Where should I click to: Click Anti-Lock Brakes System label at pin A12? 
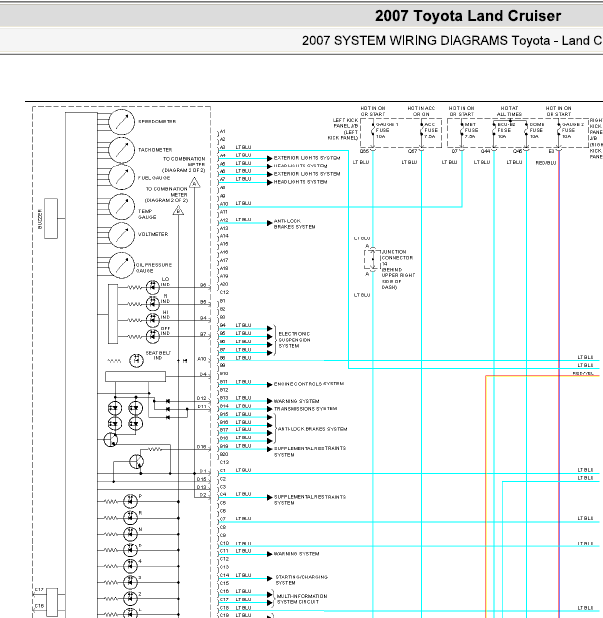click(294, 224)
